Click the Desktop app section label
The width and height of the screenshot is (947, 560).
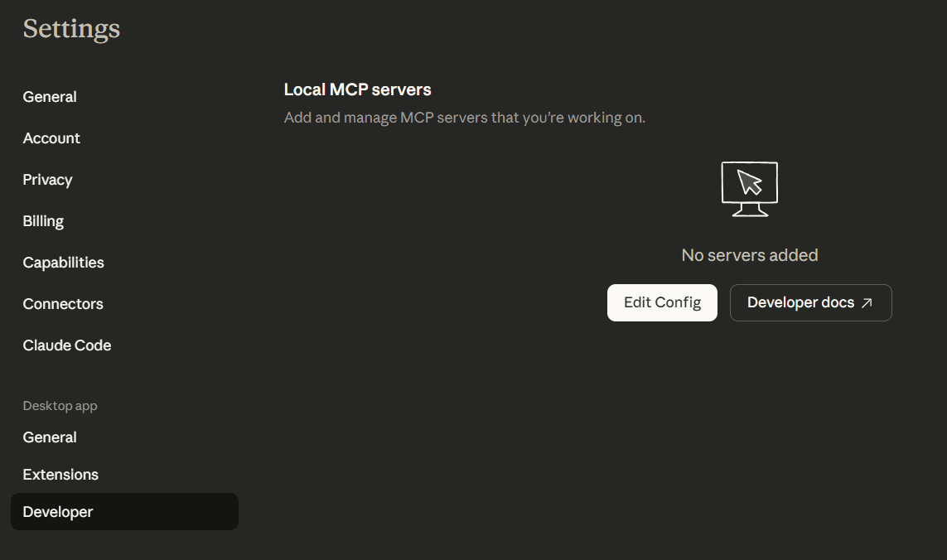pos(60,406)
